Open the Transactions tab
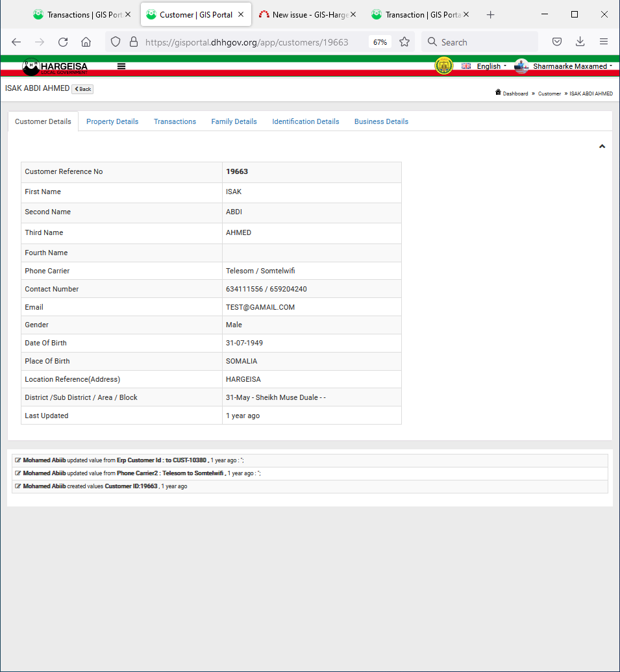Viewport: 620px width, 672px height. pyautogui.click(x=175, y=121)
